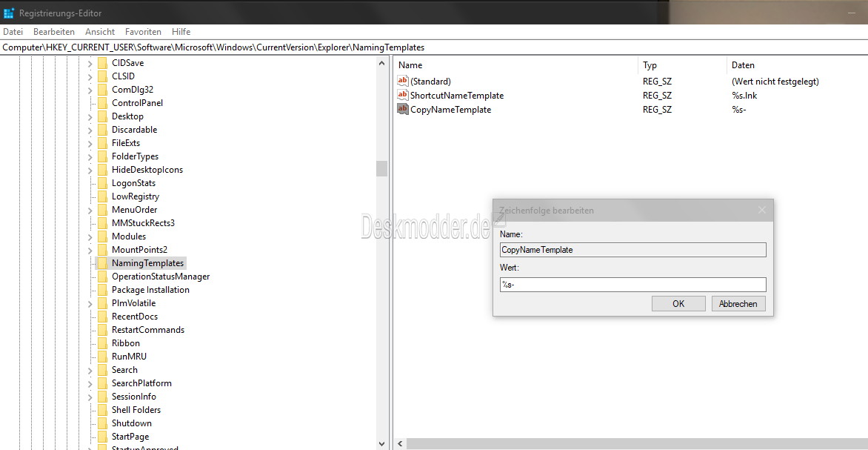Click the LogonStats folder icon
Image resolution: width=868 pixels, height=450 pixels.
tap(102, 183)
